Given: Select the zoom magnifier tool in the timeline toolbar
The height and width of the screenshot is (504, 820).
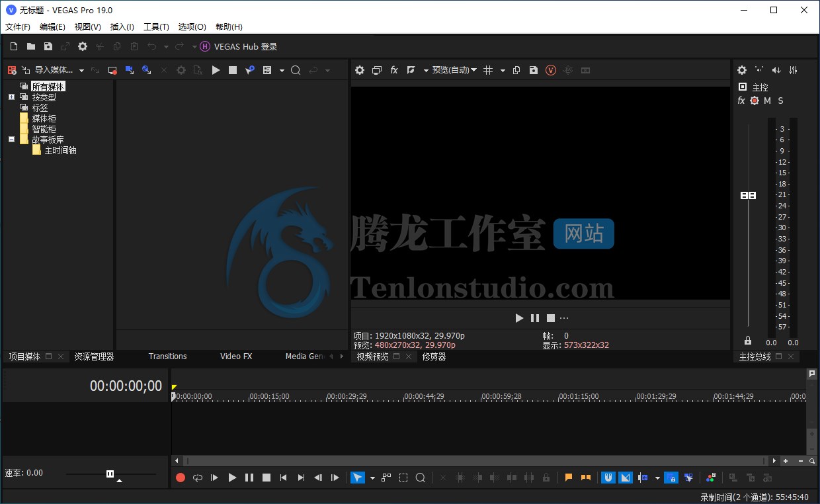Looking at the screenshot, I should [420, 478].
